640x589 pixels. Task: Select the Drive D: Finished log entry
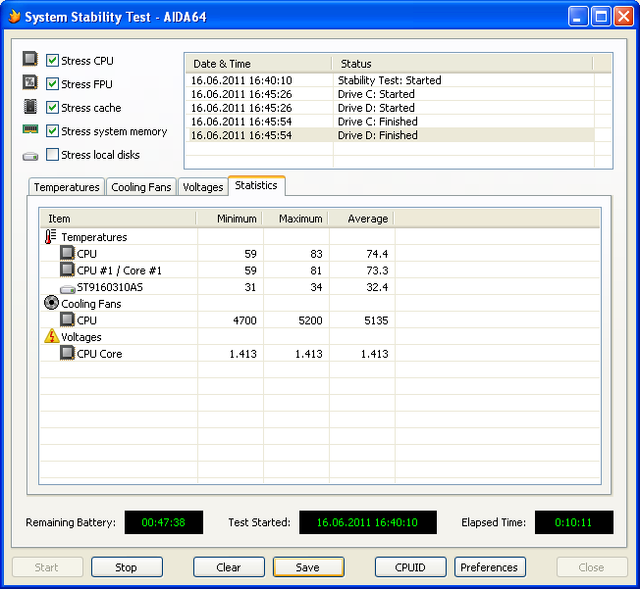[388, 135]
